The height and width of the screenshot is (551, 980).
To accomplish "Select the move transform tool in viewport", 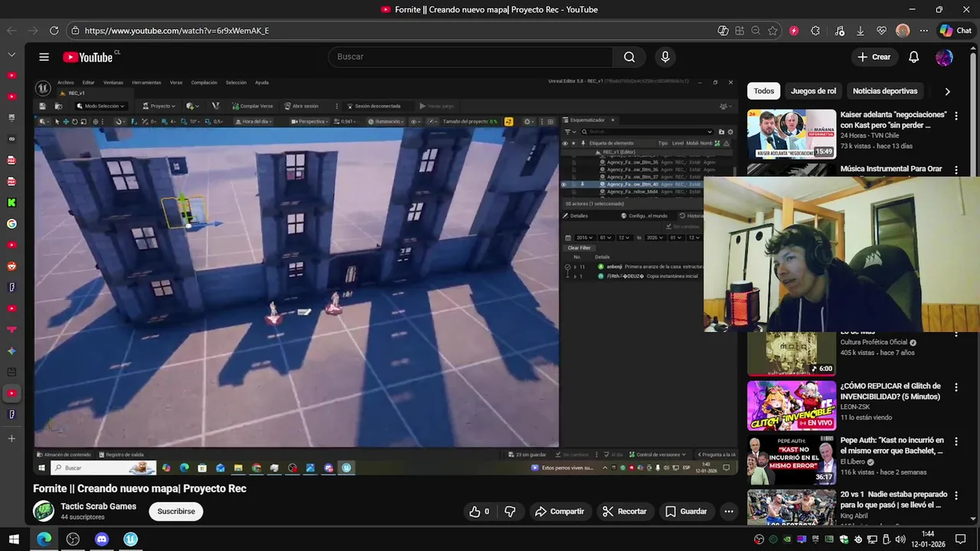I will [x=66, y=122].
